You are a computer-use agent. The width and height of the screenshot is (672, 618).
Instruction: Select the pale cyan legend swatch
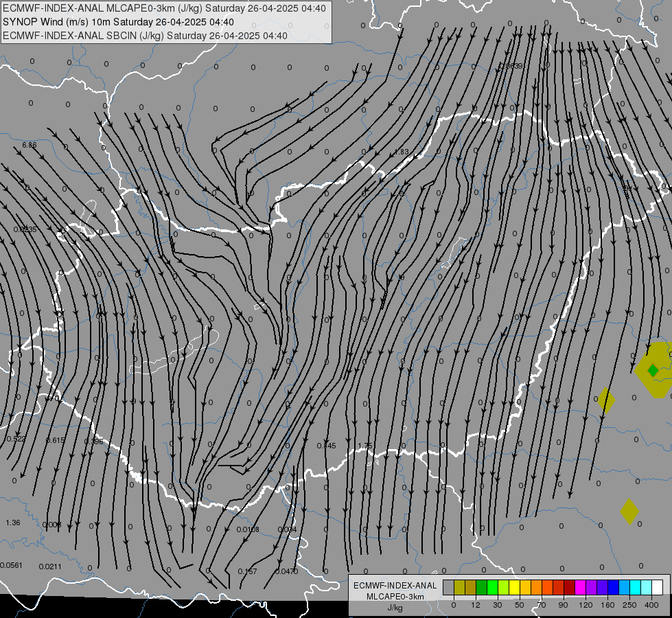tap(647, 587)
